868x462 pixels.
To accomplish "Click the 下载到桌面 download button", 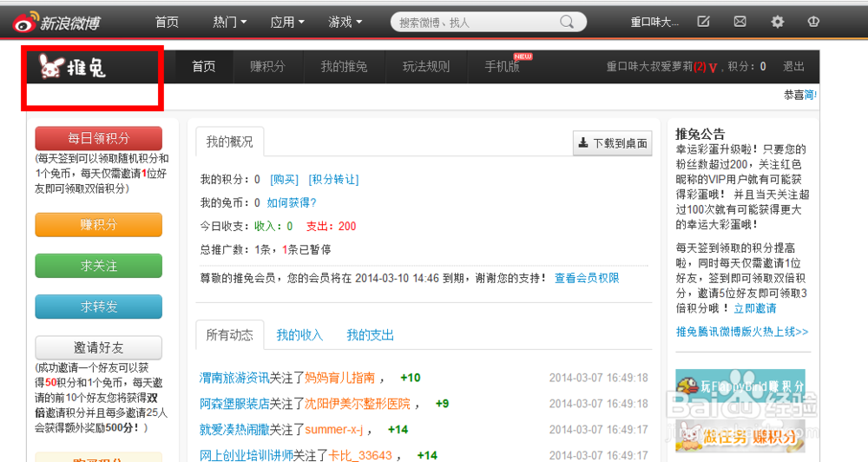I will pyautogui.click(x=612, y=143).
